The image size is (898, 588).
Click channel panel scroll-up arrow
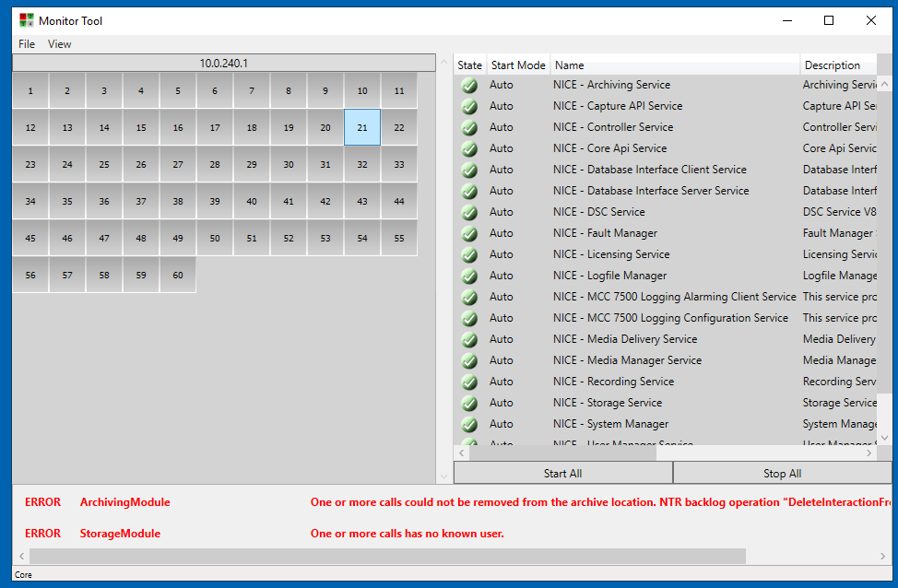pos(443,62)
